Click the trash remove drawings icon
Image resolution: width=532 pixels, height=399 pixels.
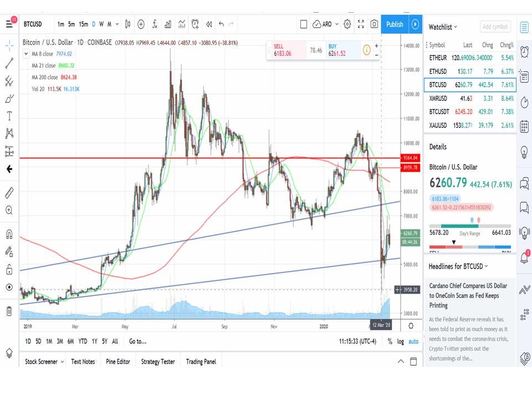(9, 311)
